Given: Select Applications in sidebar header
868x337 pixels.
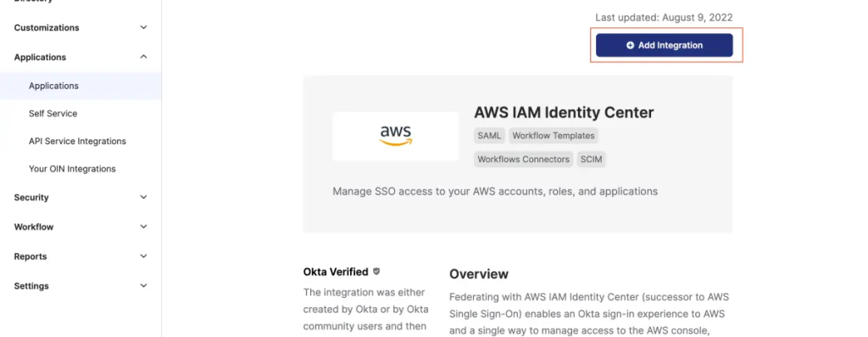Looking at the screenshot, I should [x=40, y=57].
